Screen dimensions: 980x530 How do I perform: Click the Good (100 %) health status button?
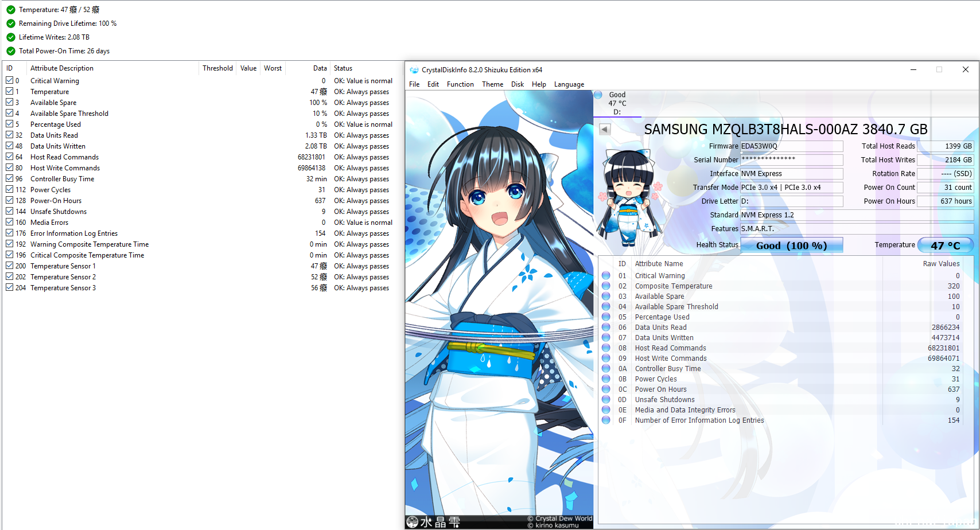point(792,245)
